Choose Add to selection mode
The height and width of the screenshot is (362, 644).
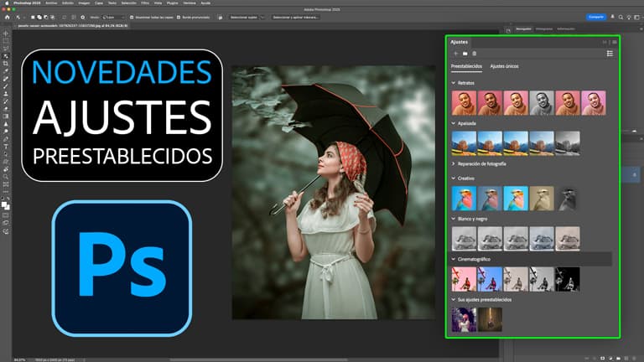tap(39, 18)
